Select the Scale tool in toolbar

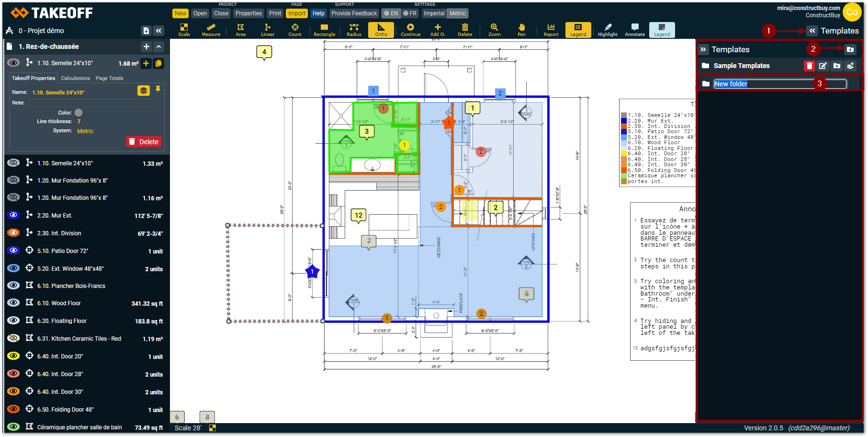click(184, 30)
